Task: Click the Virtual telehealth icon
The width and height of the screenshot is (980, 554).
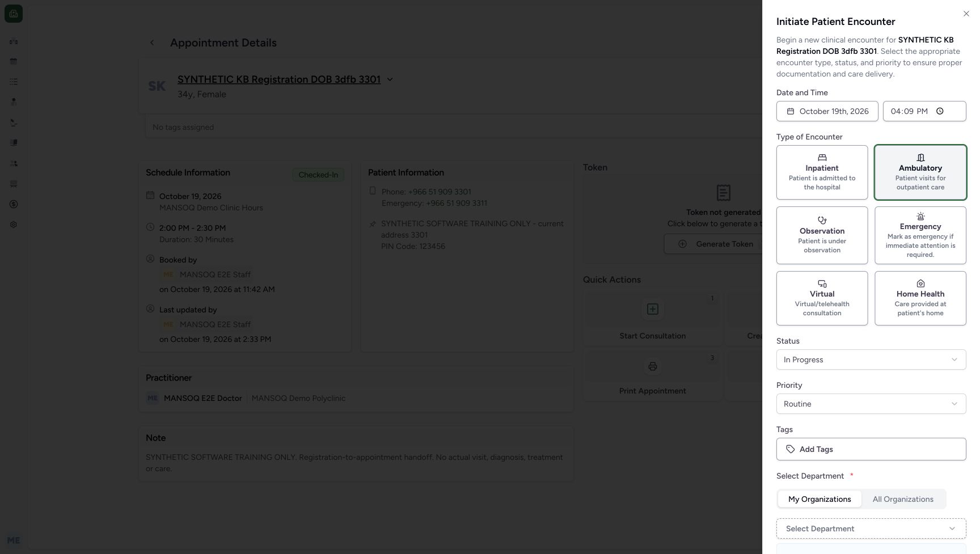Action: (822, 284)
